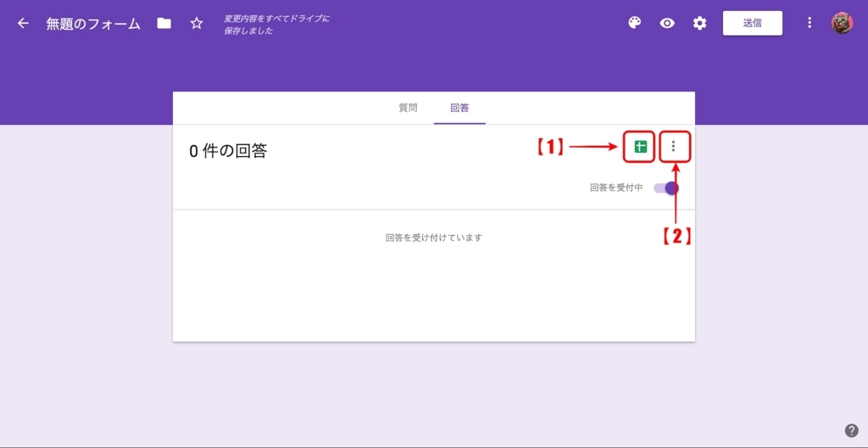Select the 回答 tab

click(459, 108)
